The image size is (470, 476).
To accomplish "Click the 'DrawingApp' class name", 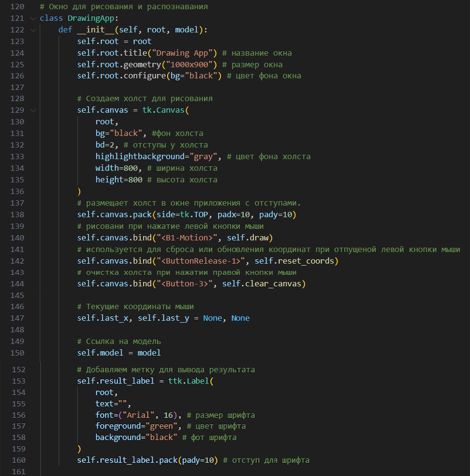I will [x=91, y=18].
